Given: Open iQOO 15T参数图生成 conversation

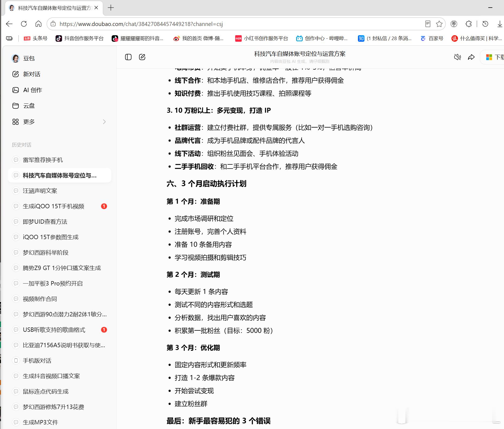Looking at the screenshot, I should coord(60,237).
